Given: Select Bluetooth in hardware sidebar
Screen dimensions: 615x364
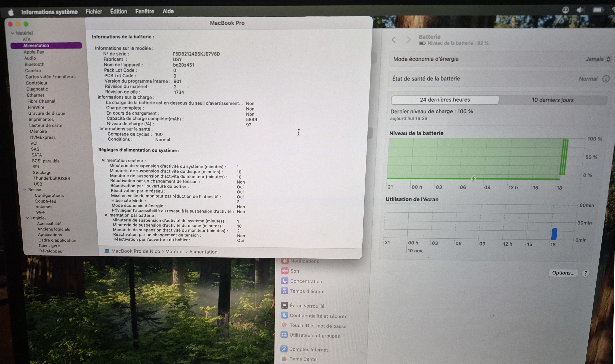Looking at the screenshot, I should [x=34, y=64].
